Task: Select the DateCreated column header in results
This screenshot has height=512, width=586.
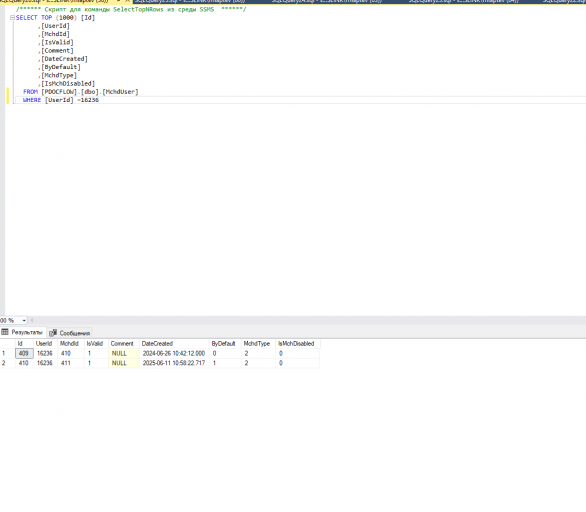Action: point(174,344)
